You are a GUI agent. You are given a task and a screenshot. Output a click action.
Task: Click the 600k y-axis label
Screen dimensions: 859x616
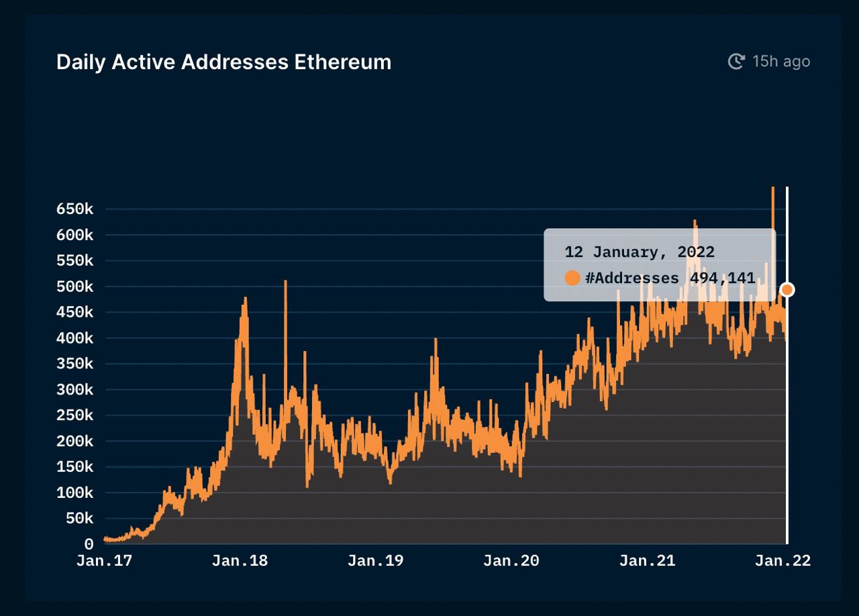click(74, 235)
